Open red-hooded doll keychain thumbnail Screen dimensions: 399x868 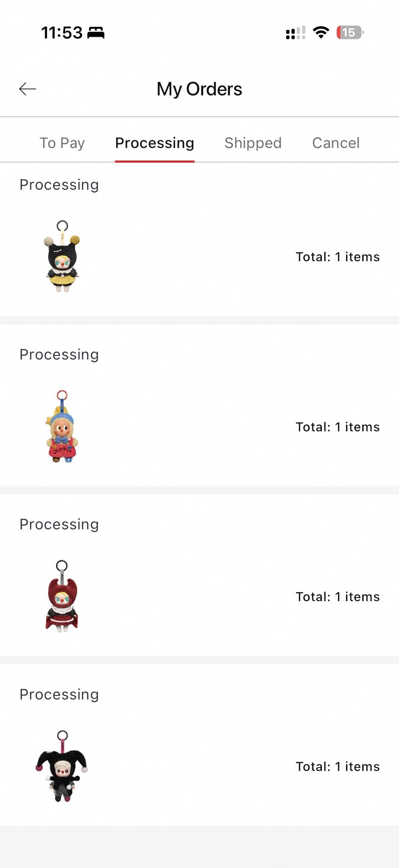(62, 596)
